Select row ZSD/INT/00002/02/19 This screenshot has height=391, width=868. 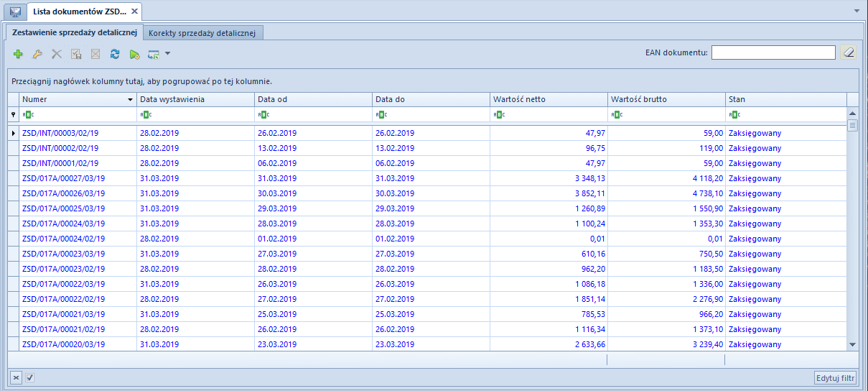coord(427,148)
